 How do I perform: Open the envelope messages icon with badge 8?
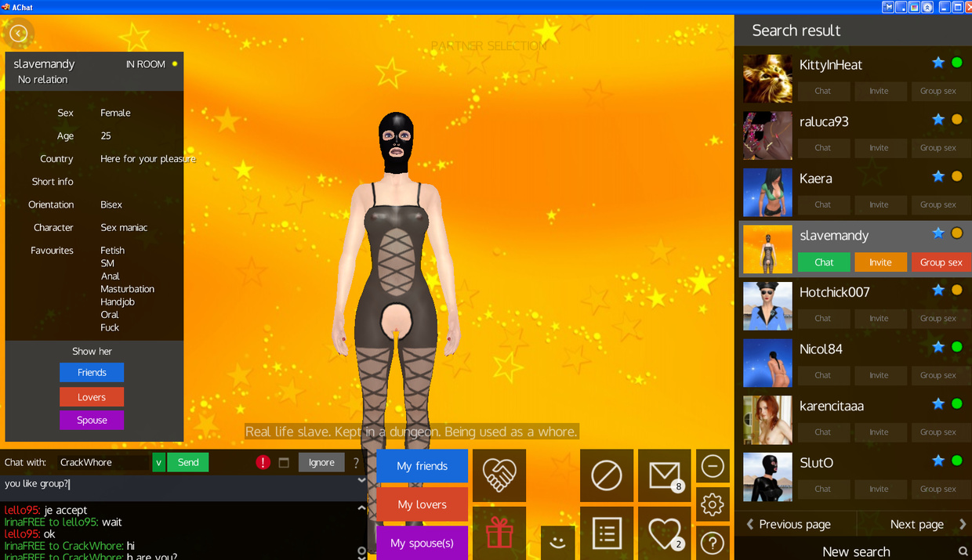click(665, 475)
